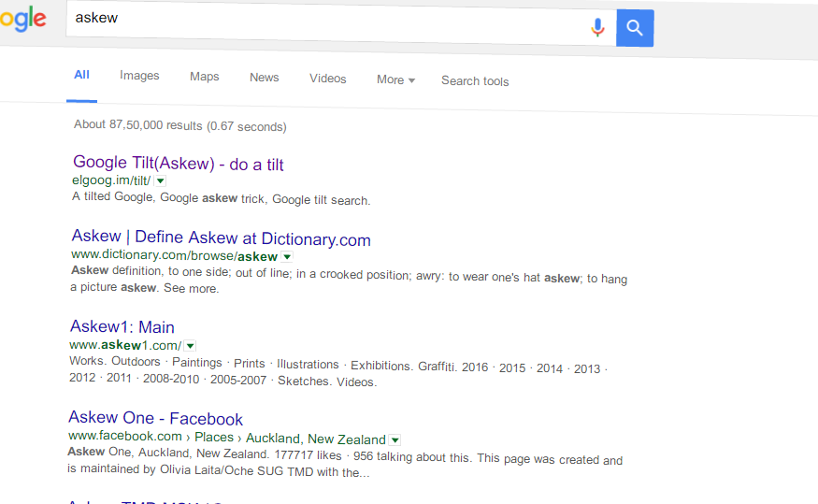Expand arrow next to www.askew1.com/

191,346
